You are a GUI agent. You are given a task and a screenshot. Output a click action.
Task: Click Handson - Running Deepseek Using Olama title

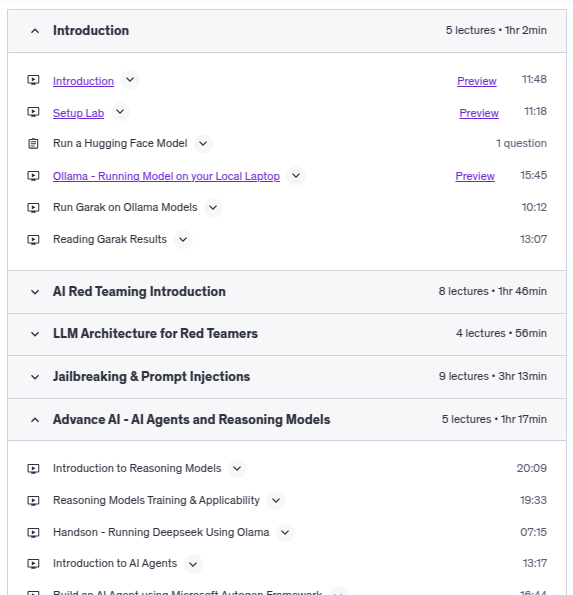pyautogui.click(x=161, y=532)
